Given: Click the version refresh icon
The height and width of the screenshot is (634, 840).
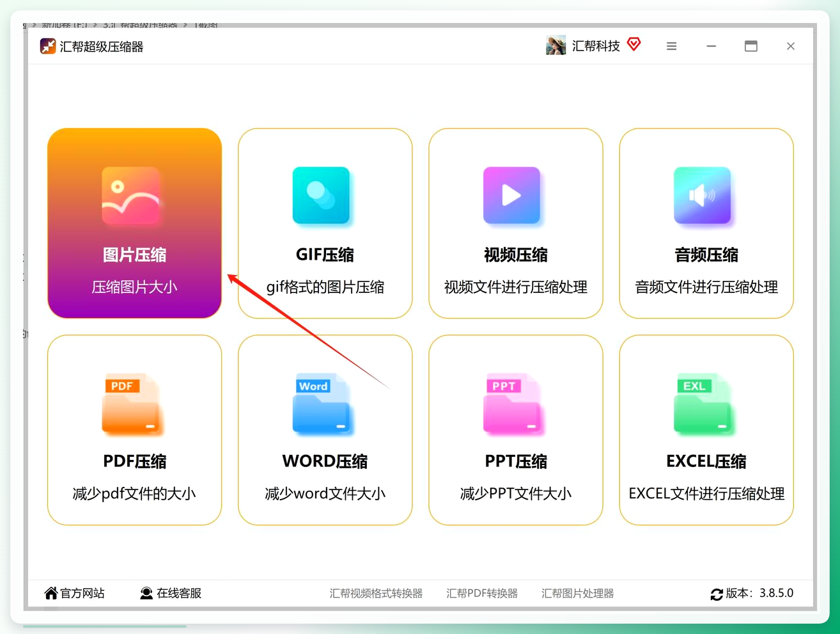Looking at the screenshot, I should [717, 594].
